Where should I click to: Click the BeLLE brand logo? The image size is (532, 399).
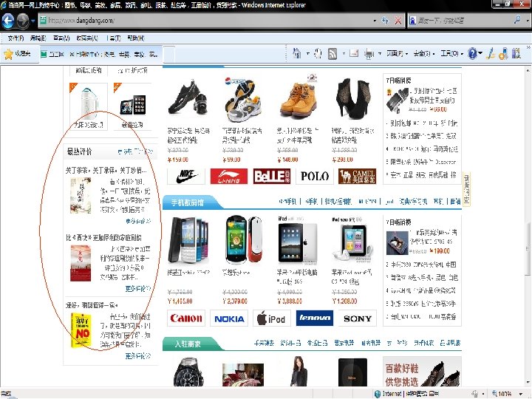(272, 176)
